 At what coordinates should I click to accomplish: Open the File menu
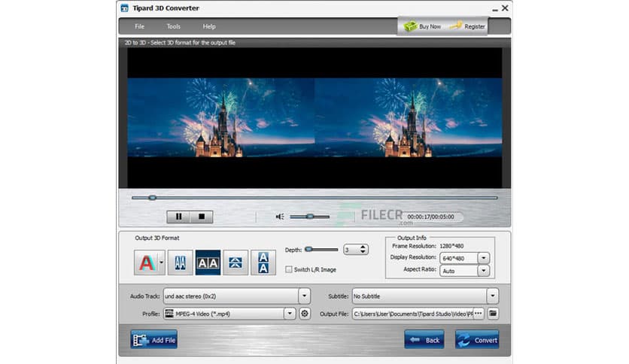[140, 26]
